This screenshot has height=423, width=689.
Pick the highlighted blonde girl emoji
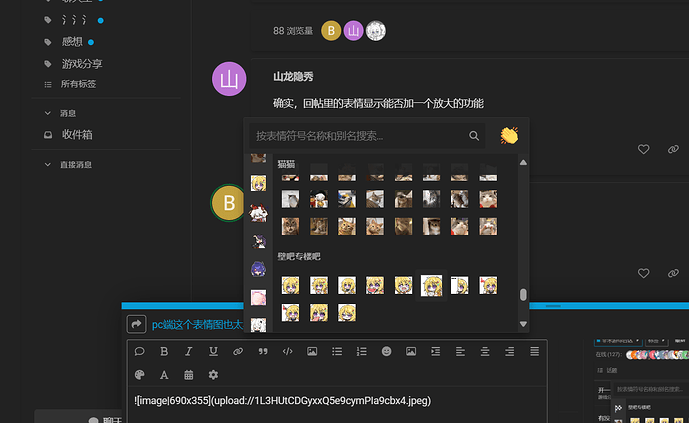[431, 286]
